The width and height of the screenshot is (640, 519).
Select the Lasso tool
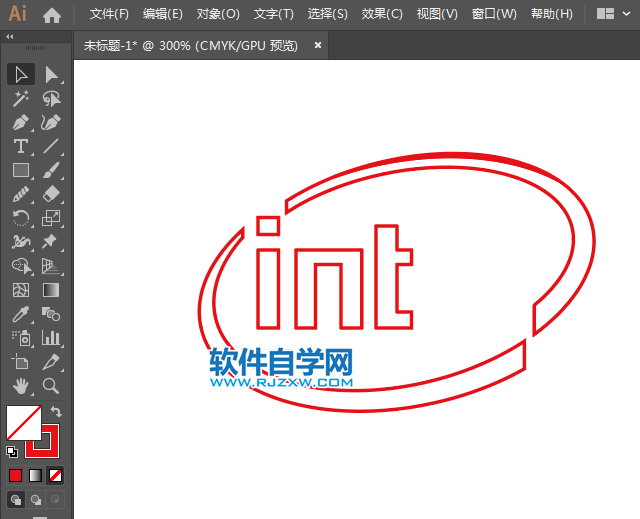point(51,99)
